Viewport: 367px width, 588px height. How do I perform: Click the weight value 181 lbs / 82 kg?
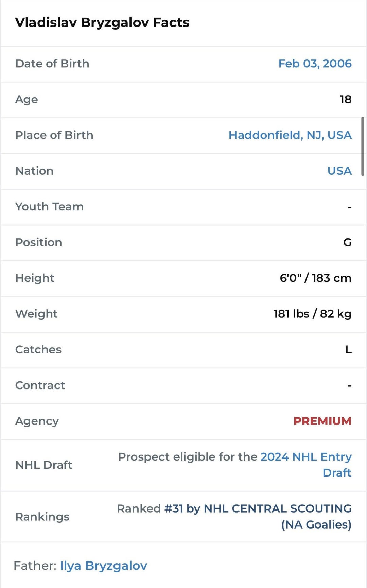(312, 314)
